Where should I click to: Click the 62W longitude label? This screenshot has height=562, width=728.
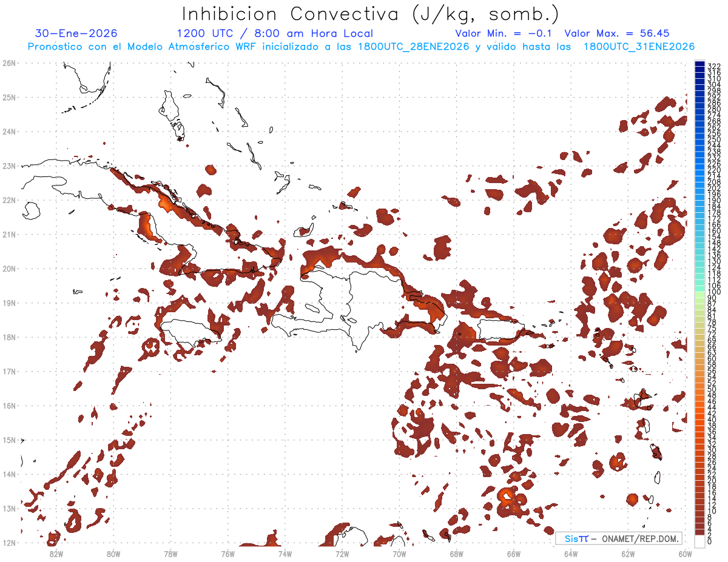629,554
